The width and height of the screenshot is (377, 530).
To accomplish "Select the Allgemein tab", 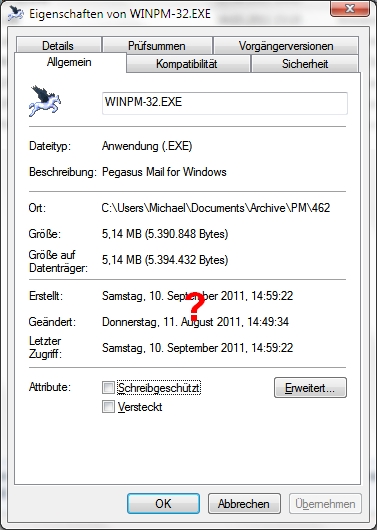I will (69, 62).
